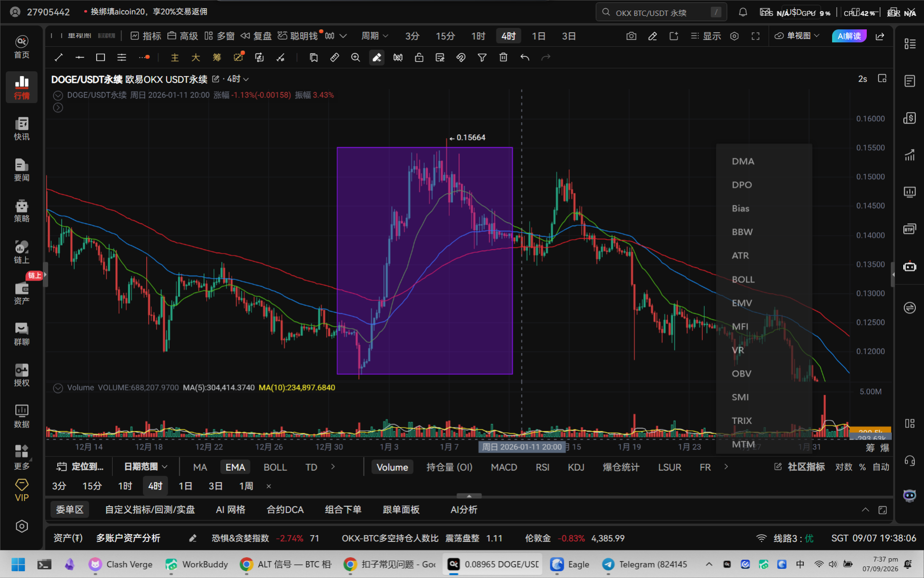The width and height of the screenshot is (924, 578).
Task: Expand the 4时 interval dropdown beside title
Action: [x=238, y=79]
